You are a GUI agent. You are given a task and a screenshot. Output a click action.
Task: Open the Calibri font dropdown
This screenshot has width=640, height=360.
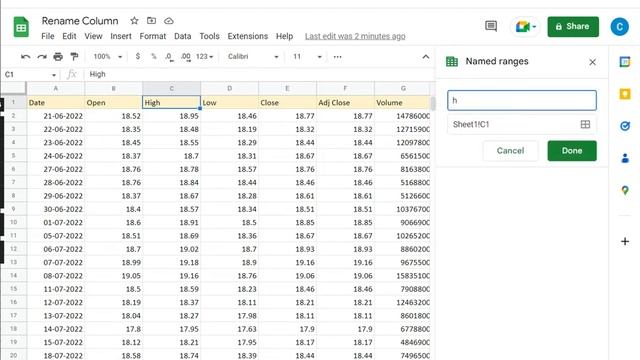(253, 57)
